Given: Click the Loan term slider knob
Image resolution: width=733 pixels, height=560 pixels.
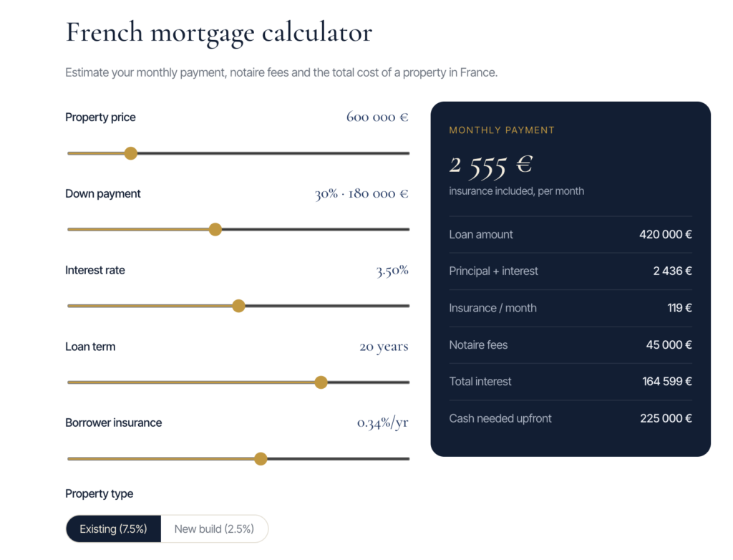Looking at the screenshot, I should pyautogui.click(x=321, y=382).
